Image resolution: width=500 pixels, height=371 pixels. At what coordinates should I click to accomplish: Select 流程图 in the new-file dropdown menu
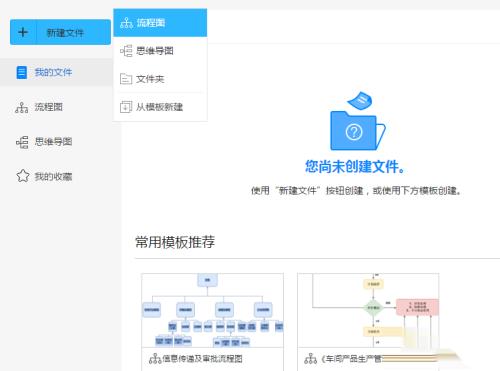[160, 23]
